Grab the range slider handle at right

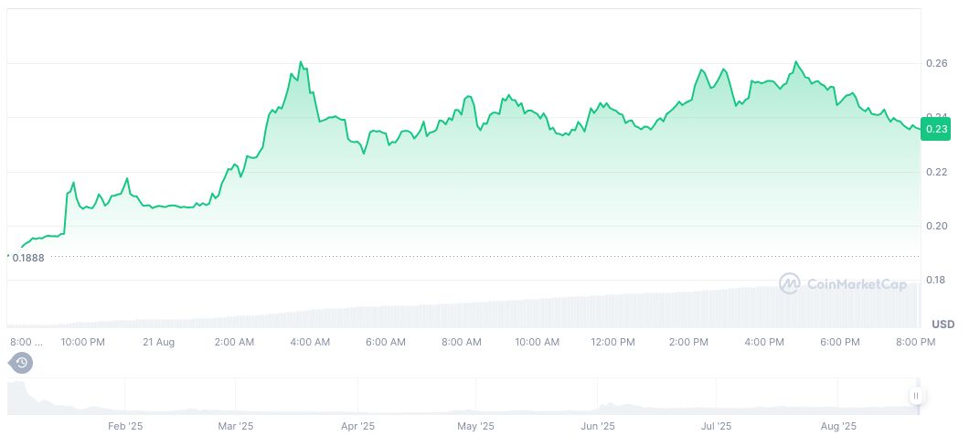pos(915,396)
